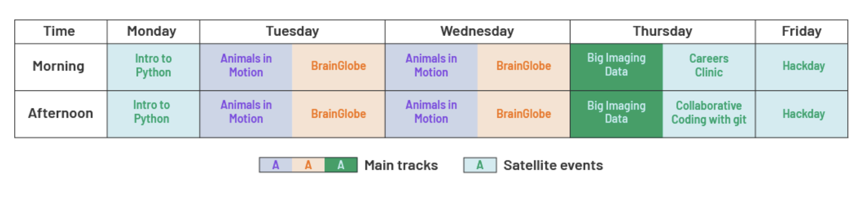Open Tuesday morning Animals in Motion session

click(x=246, y=66)
